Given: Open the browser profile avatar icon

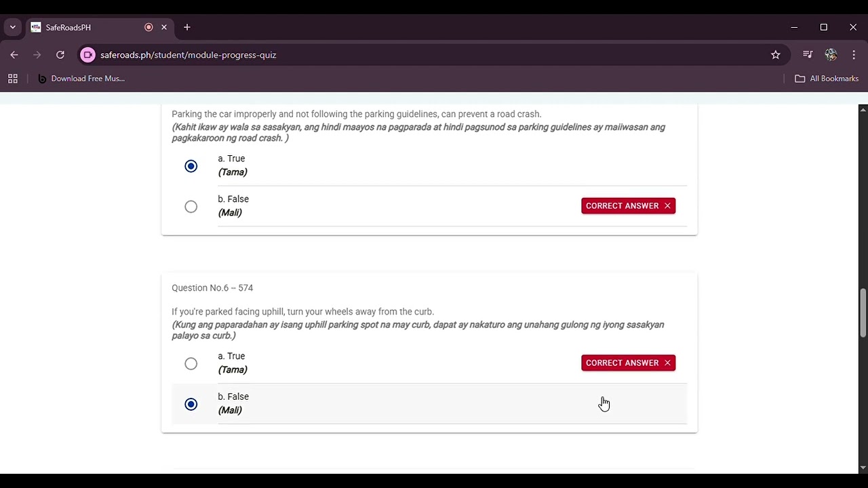Looking at the screenshot, I should tap(831, 55).
